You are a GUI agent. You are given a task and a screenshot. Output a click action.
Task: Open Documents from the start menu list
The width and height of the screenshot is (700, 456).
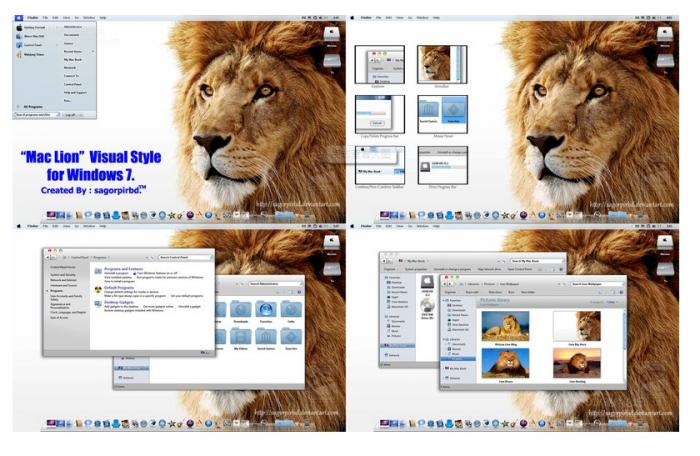[71, 35]
